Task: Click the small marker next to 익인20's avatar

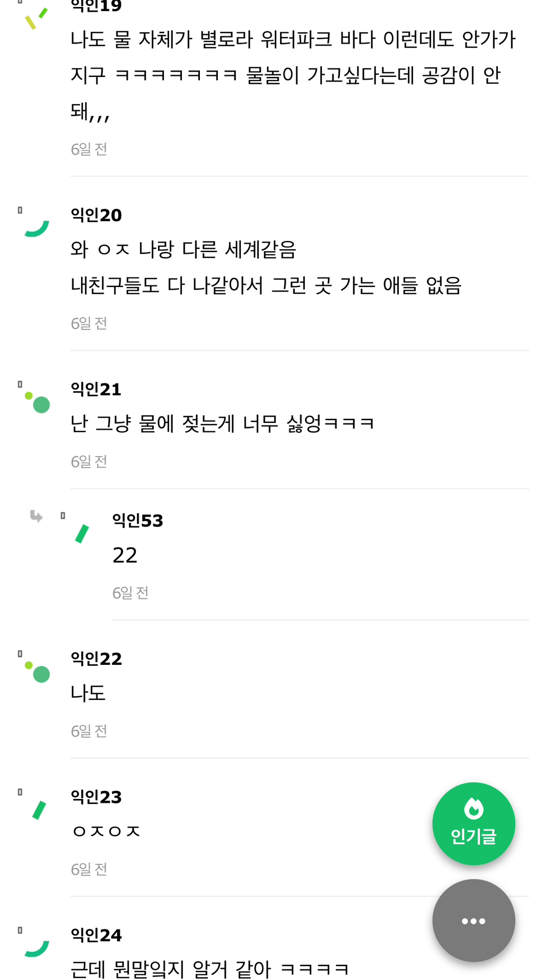Action: click(20, 210)
